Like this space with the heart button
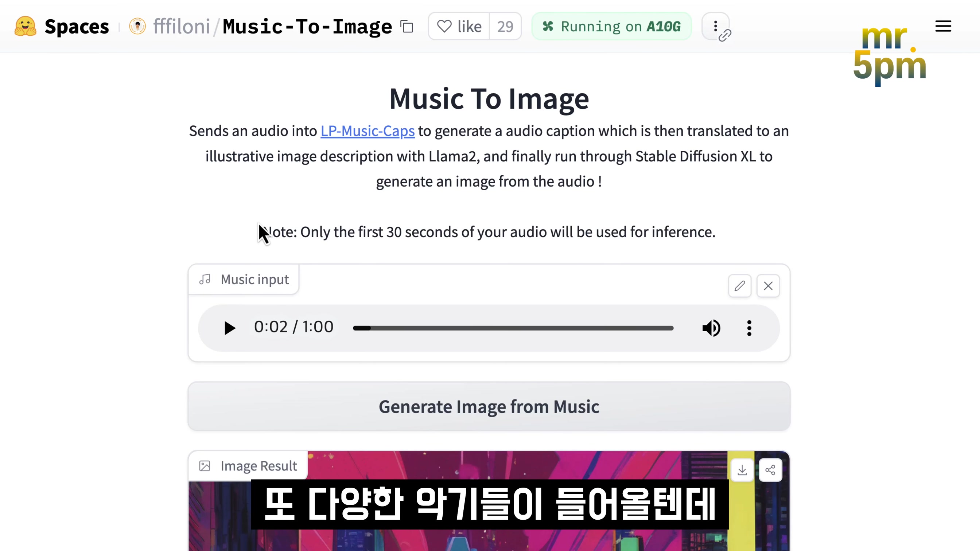The image size is (980, 551). [x=459, y=26]
